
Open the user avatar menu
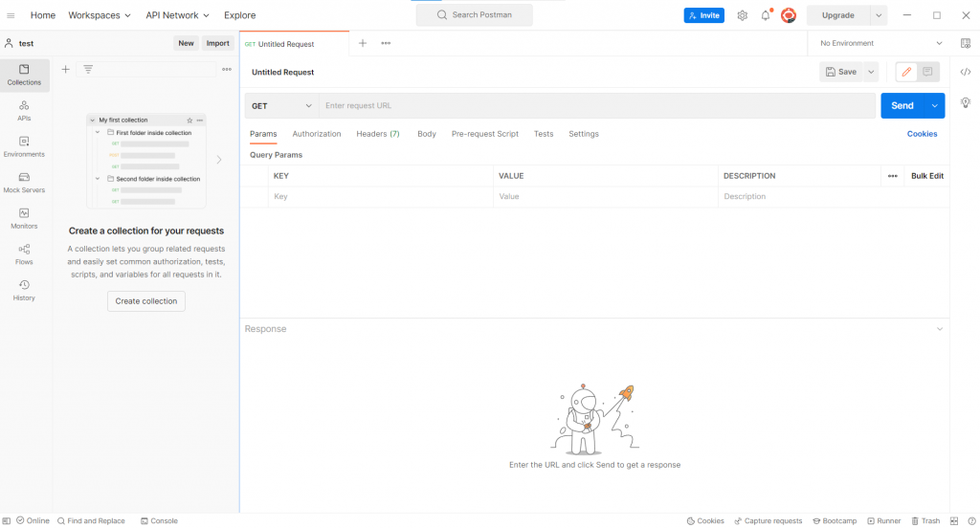tap(789, 15)
